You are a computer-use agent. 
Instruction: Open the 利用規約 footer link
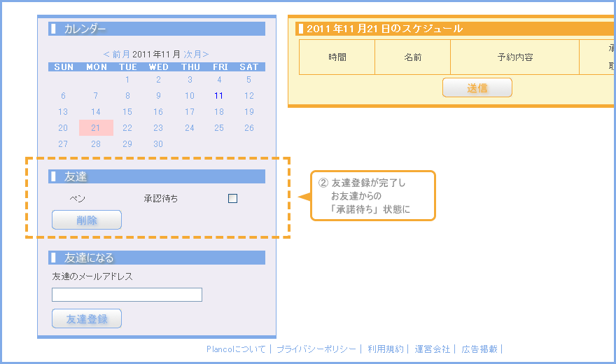385,349
